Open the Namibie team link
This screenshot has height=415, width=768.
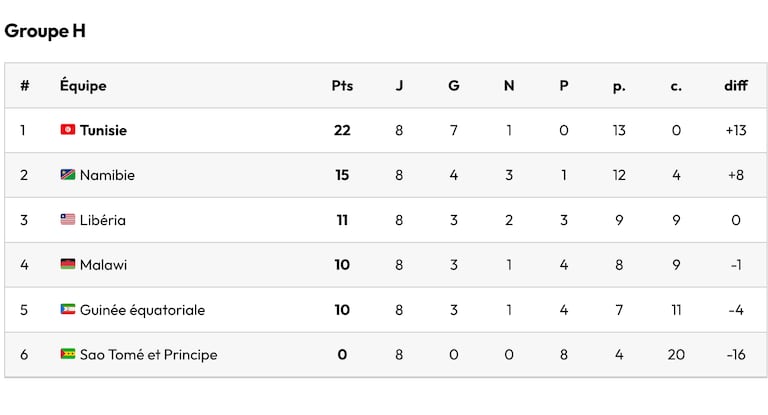click(x=107, y=175)
